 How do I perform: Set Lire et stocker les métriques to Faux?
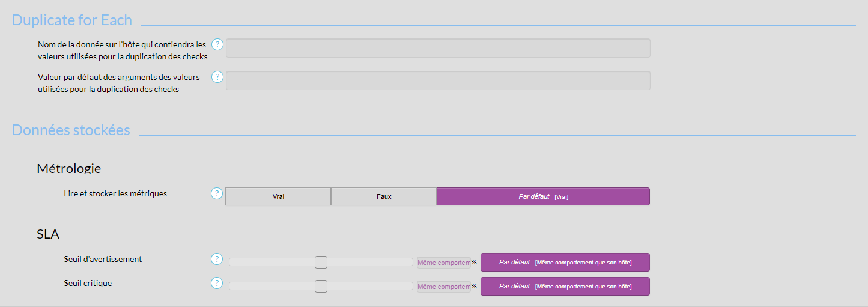pyautogui.click(x=384, y=196)
